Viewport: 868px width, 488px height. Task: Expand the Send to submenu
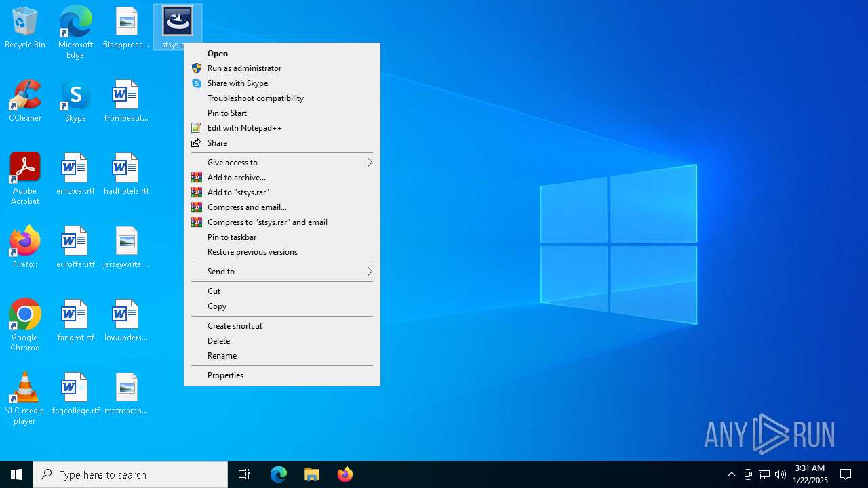click(282, 272)
